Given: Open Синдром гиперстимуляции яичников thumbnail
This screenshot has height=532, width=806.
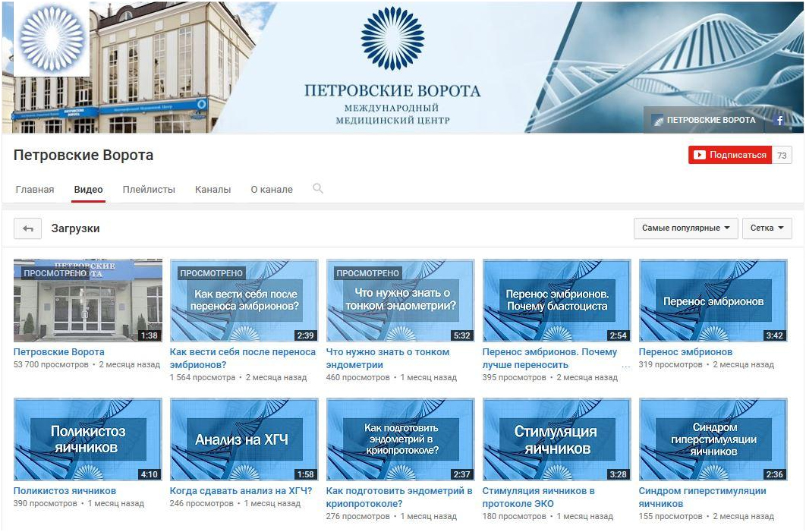Looking at the screenshot, I should click(x=713, y=439).
